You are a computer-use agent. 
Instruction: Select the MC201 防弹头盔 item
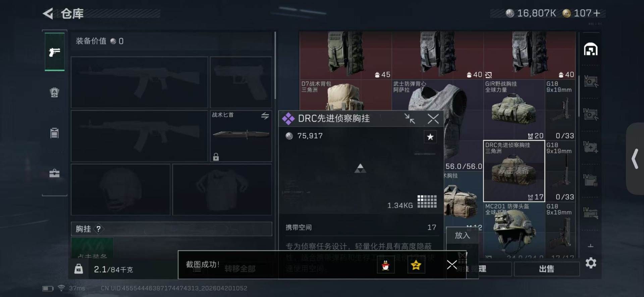(514, 230)
